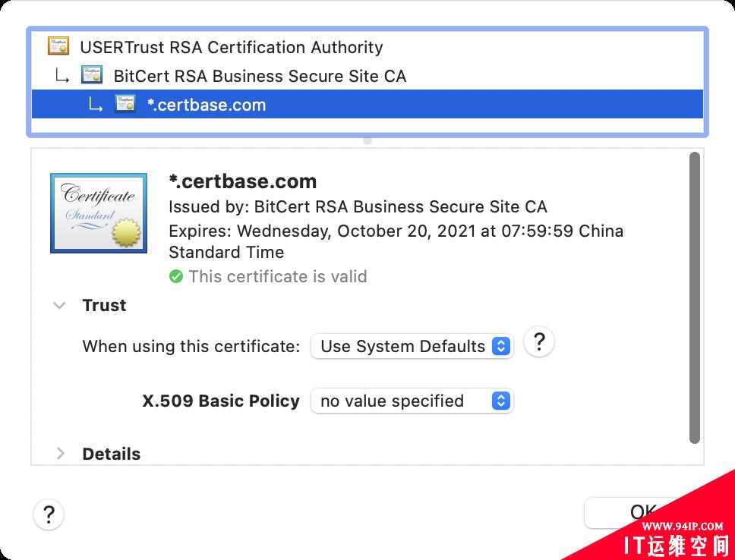Click the help button next to Use System Defaults

539,342
